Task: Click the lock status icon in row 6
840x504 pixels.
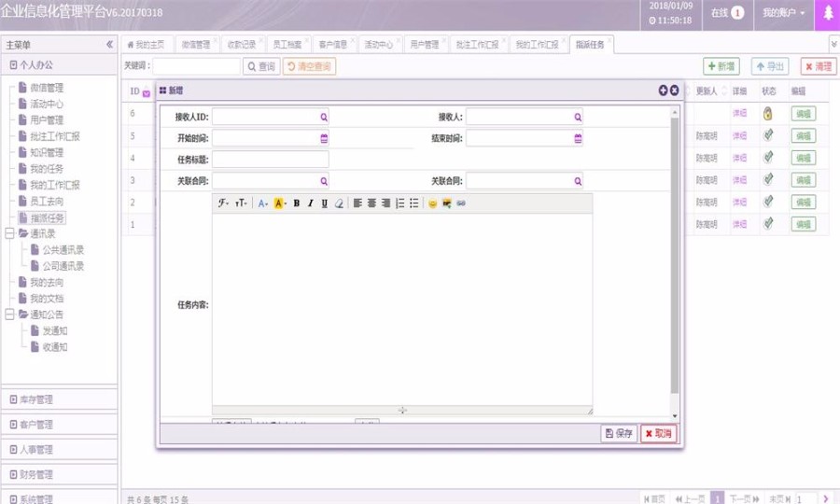Action: tap(768, 114)
